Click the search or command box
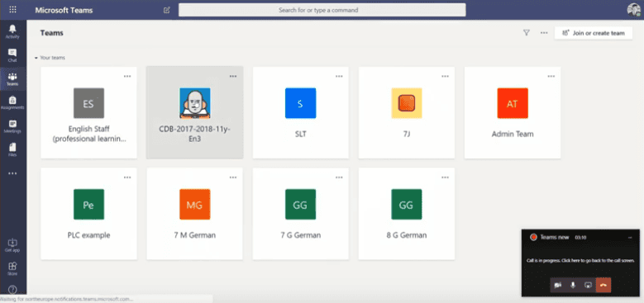 click(322, 10)
